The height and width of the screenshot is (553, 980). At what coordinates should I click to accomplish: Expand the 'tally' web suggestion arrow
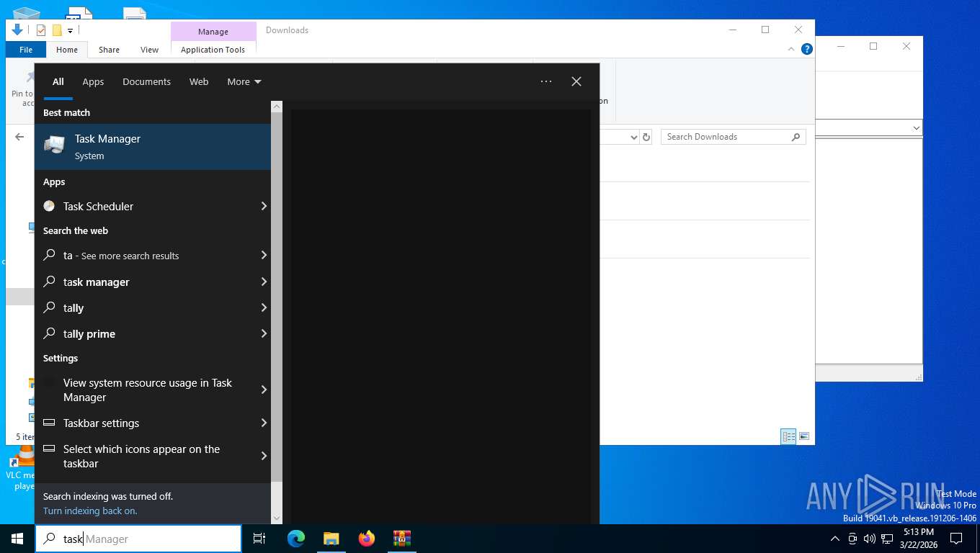(x=264, y=307)
